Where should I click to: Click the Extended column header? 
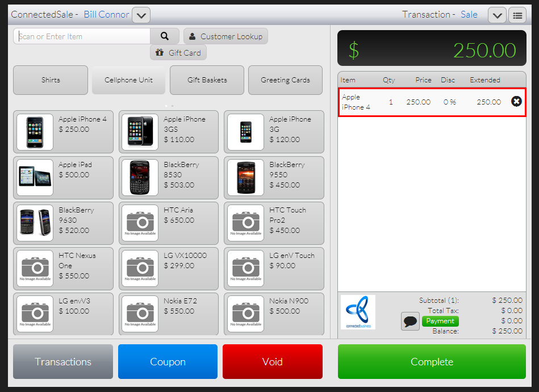[x=485, y=80]
